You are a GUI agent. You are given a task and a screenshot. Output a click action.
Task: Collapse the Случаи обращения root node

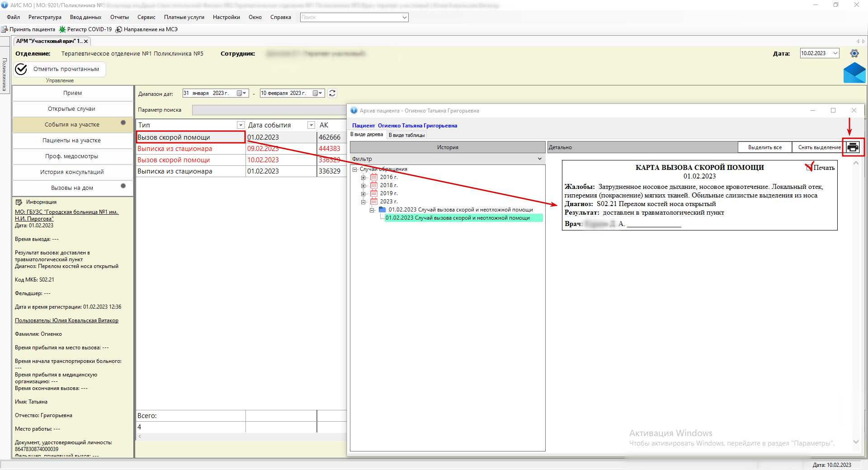tap(355, 169)
